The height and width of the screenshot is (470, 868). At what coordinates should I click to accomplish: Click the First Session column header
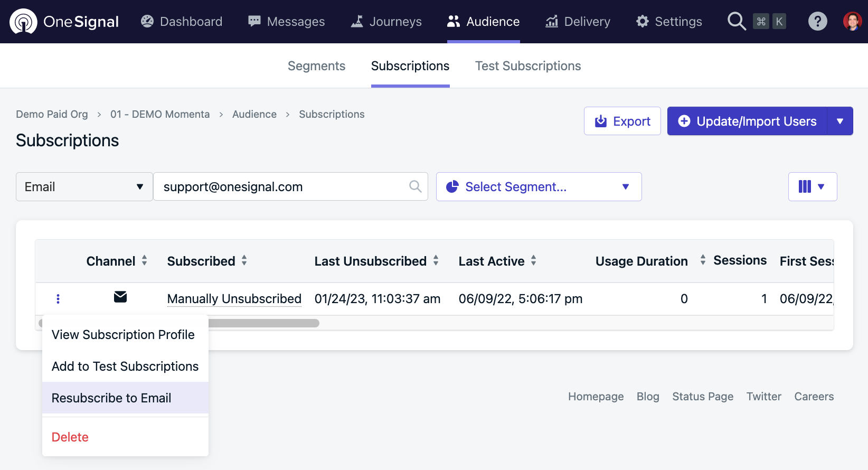coord(807,261)
